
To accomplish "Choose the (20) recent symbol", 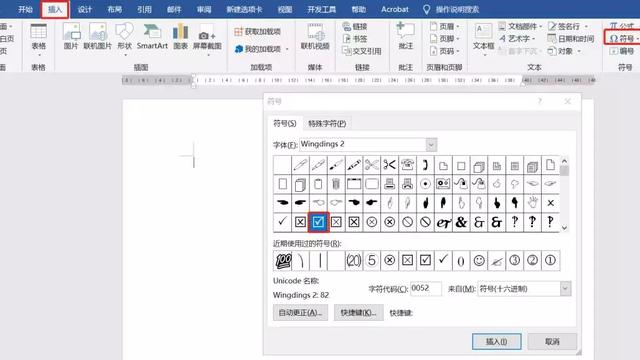I will [353, 260].
